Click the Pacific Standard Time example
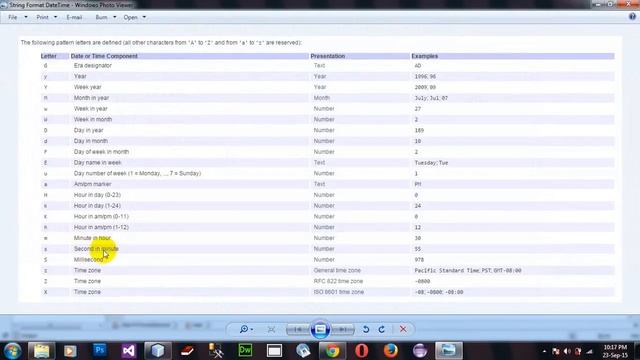 [x=468, y=271]
